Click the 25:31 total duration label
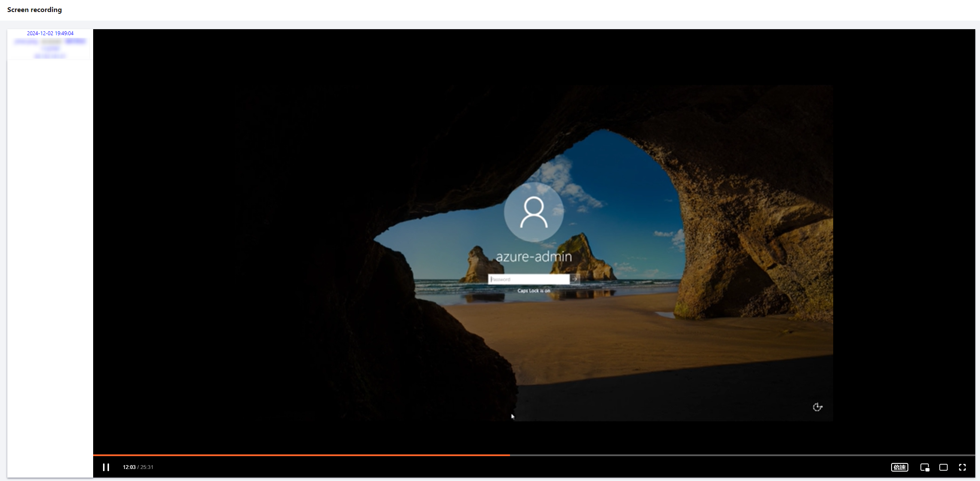980x481 pixels. click(147, 467)
